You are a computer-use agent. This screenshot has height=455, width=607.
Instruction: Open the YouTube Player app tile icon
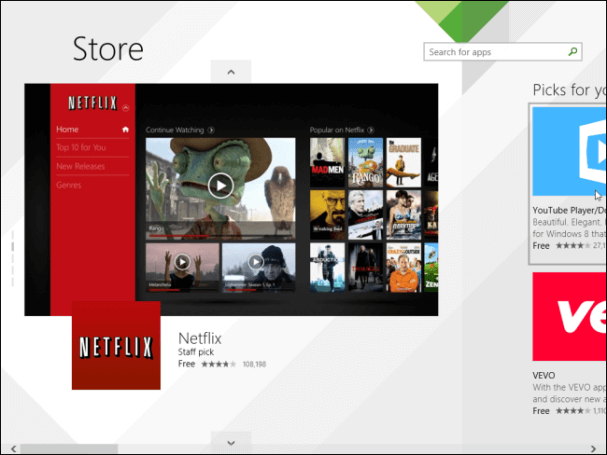(569, 151)
